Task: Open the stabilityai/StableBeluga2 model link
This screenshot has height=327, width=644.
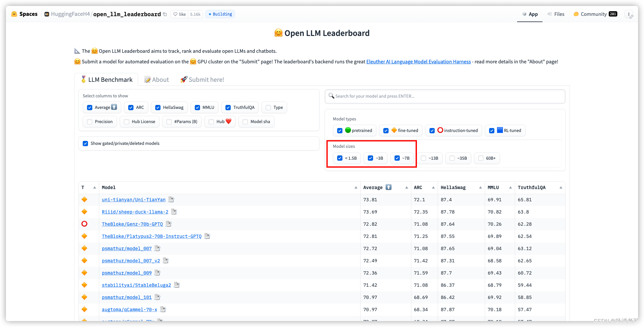Action: pyautogui.click(x=136, y=285)
